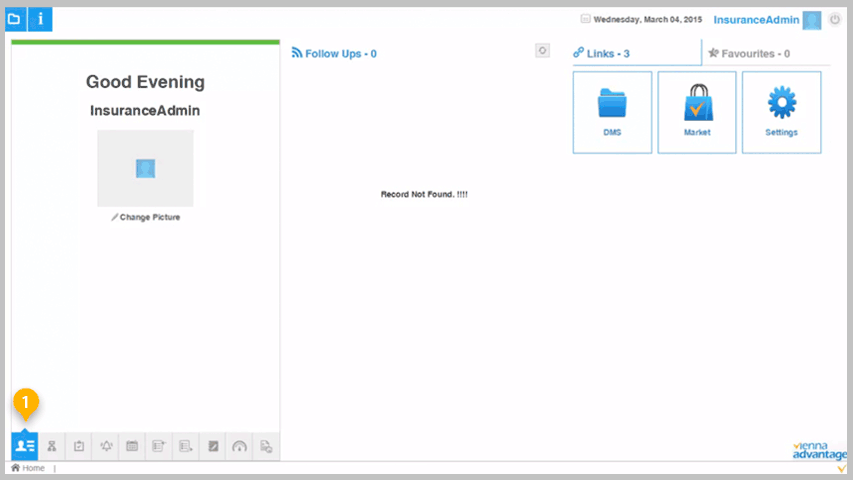Click the Vienna Advantage logo
The height and width of the screenshot is (480, 853).
(820, 451)
